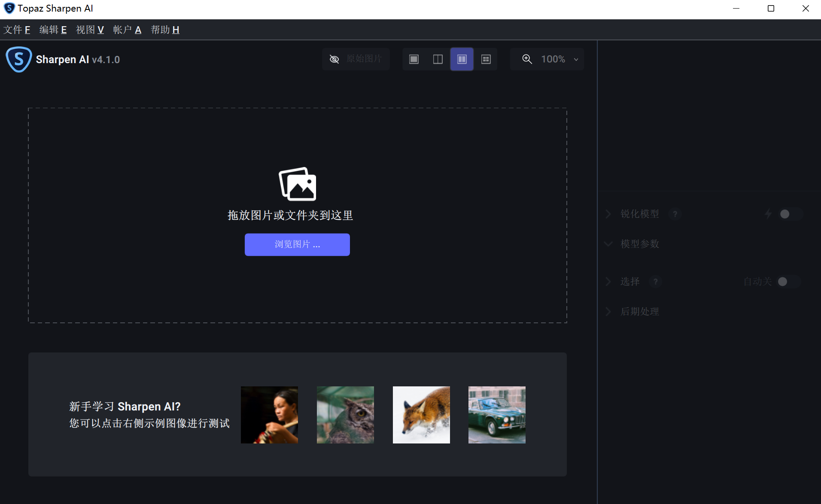Image resolution: width=821 pixels, height=504 pixels.
Task: Open the 100% zoom level dropdown
Action: [x=560, y=59]
